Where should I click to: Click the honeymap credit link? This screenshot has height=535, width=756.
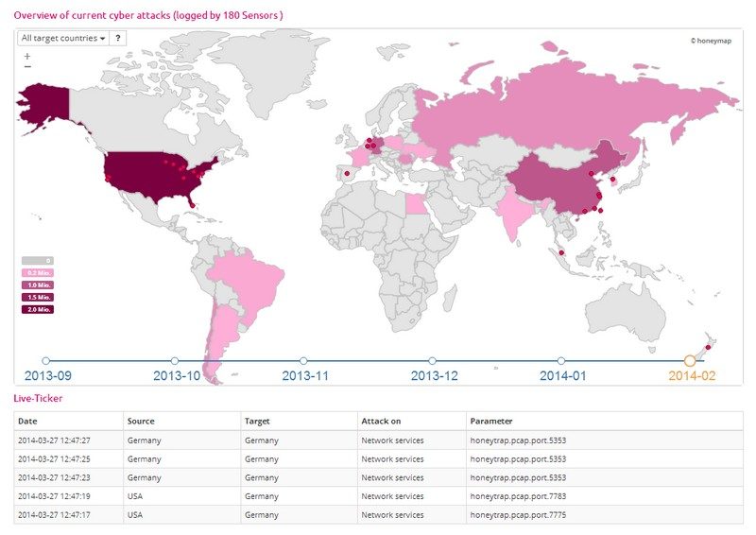[715, 41]
